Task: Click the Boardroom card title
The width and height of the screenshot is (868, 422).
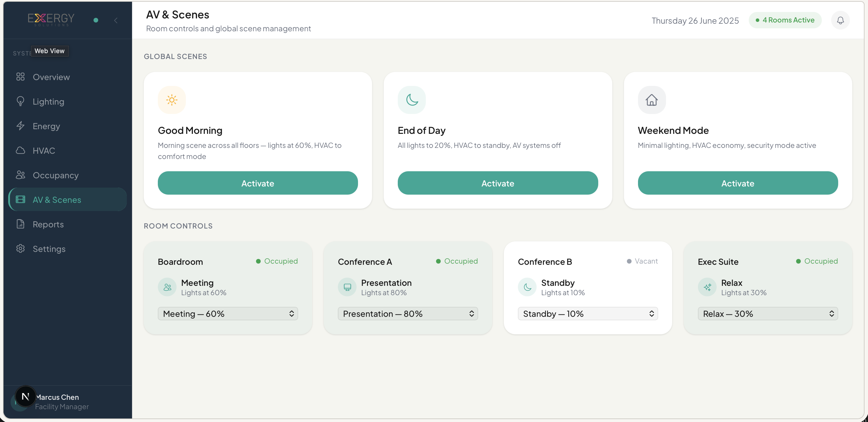Action: [180, 262]
